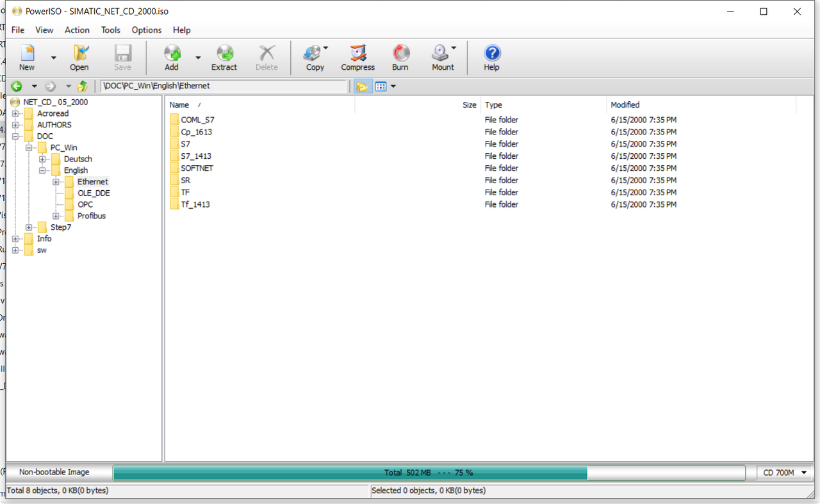Open the Tools menu
Image resolution: width=820 pixels, height=504 pixels.
tap(111, 30)
